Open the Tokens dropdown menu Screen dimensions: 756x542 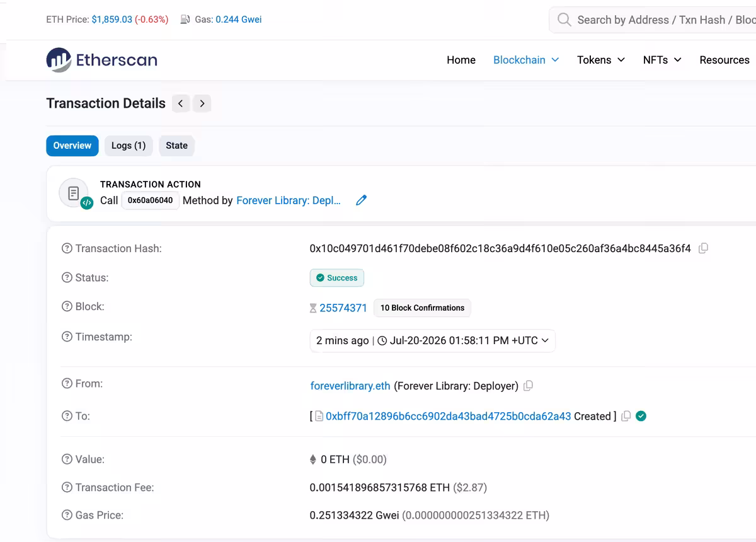pyautogui.click(x=601, y=60)
